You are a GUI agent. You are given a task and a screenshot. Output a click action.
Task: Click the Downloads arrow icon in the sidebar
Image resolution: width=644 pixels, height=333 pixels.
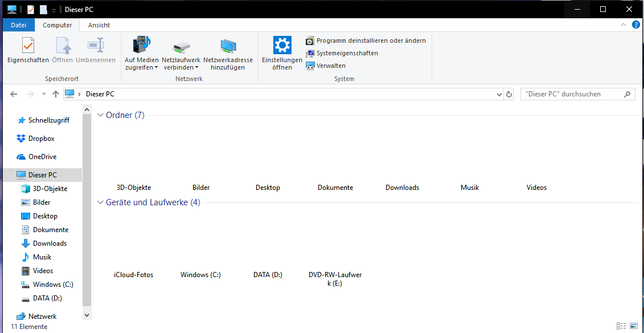26,243
